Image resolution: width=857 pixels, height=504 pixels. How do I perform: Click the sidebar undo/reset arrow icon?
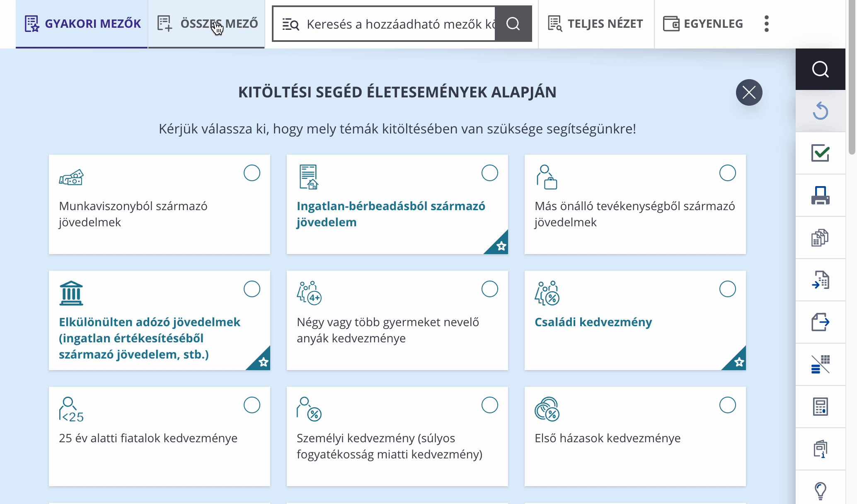(820, 111)
